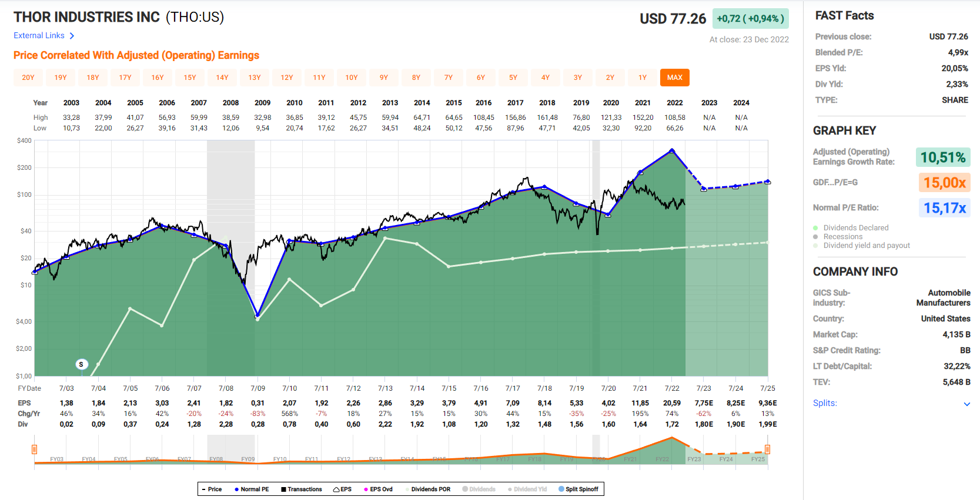980x500 pixels.
Task: Select the 20Y time range tab
Action: (x=28, y=78)
